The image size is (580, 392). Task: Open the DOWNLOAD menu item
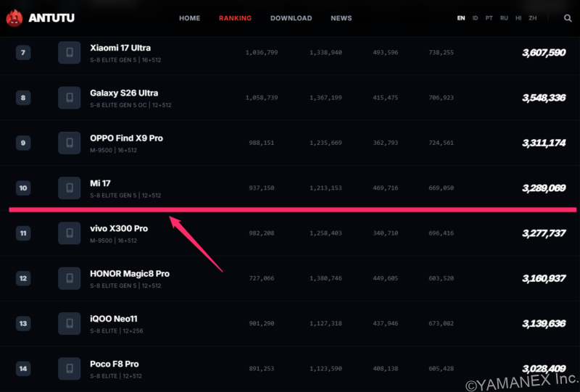click(x=291, y=18)
